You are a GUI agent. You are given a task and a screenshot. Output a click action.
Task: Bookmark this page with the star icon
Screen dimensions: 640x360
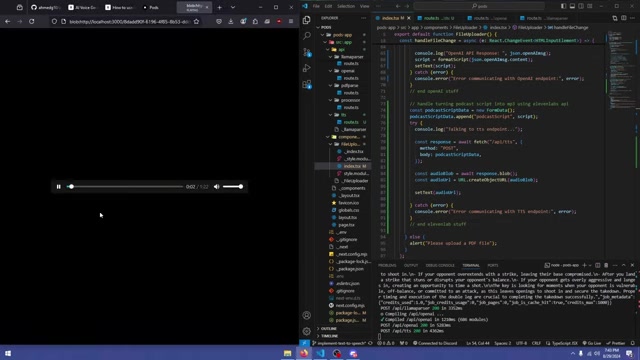click(196, 21)
